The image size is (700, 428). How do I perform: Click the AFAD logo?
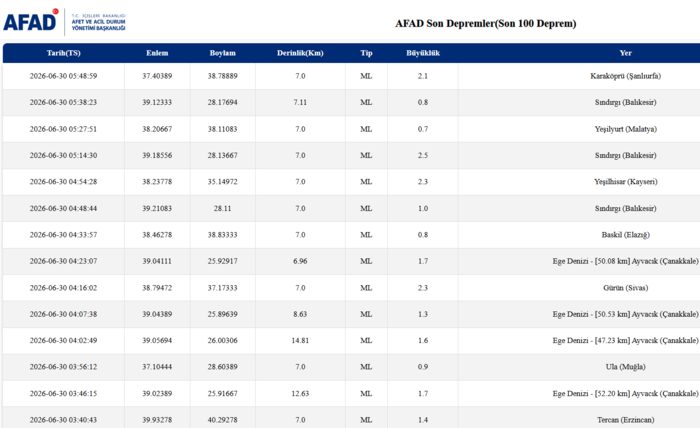pos(64,21)
